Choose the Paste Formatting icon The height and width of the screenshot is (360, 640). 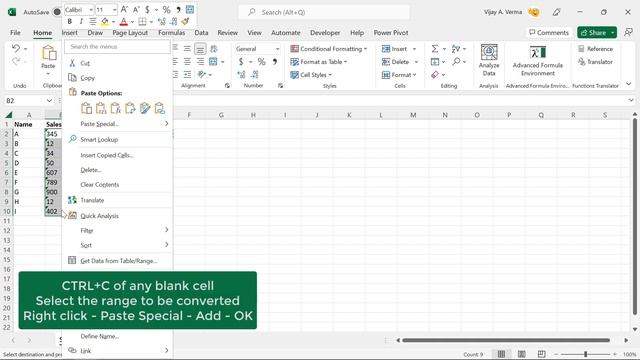click(x=145, y=108)
